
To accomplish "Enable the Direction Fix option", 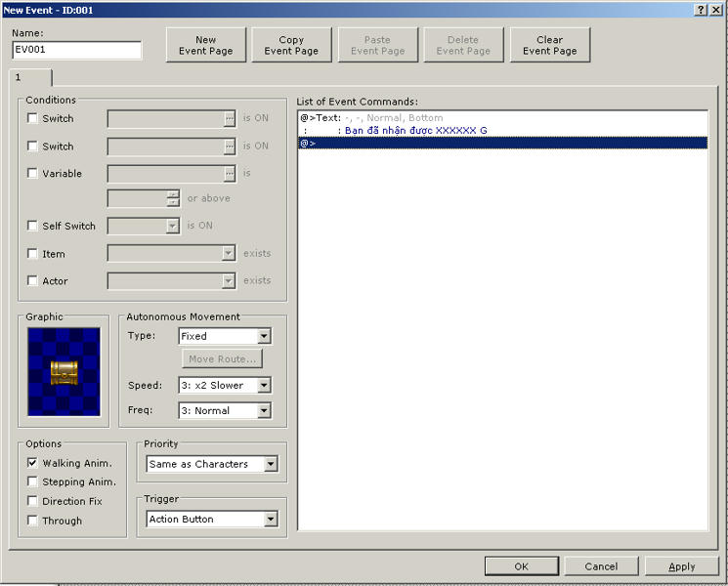I will click(32, 501).
